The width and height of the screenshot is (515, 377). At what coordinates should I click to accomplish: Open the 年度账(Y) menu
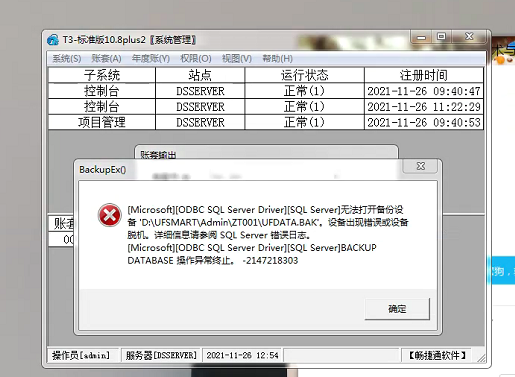point(151,59)
